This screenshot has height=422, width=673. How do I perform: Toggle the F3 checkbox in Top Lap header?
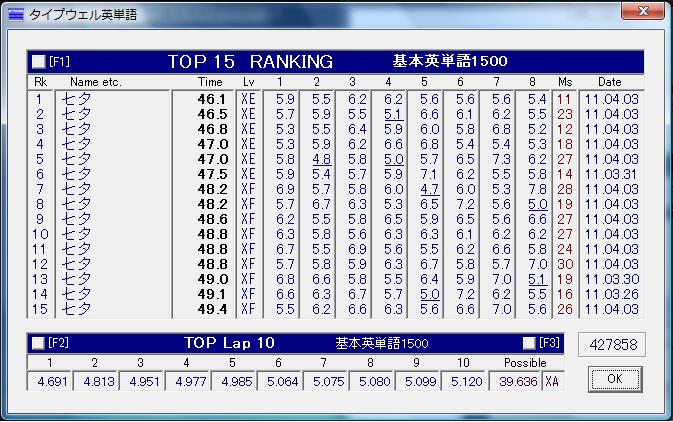529,343
